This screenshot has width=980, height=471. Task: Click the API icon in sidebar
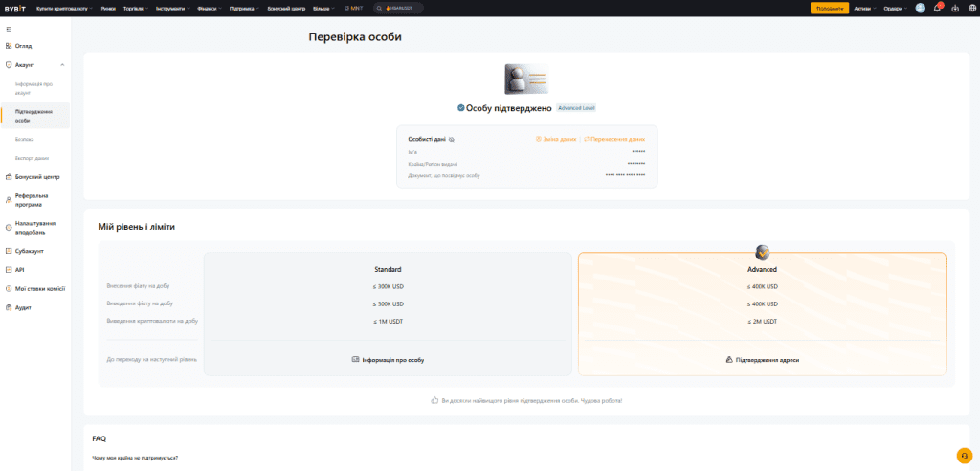[x=8, y=270]
